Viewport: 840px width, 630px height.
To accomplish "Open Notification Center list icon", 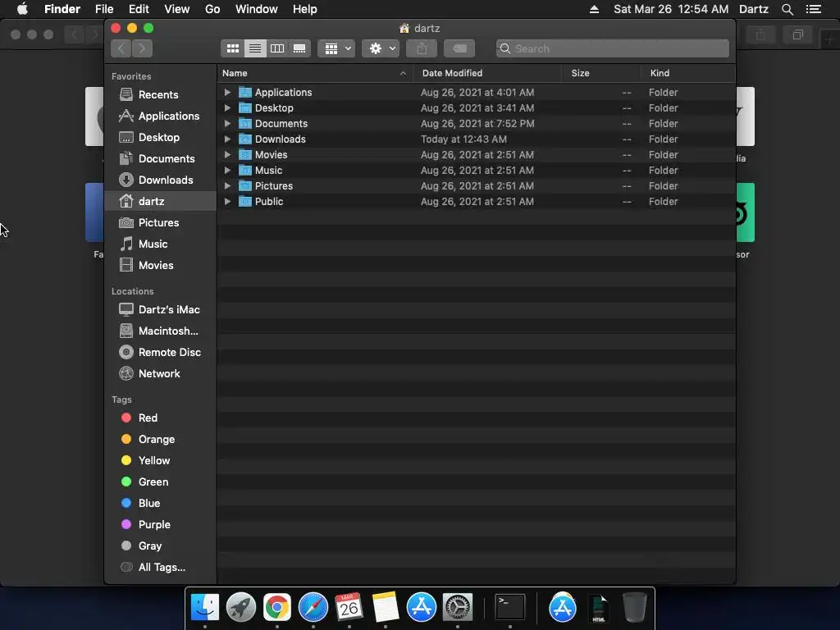I will (814, 9).
